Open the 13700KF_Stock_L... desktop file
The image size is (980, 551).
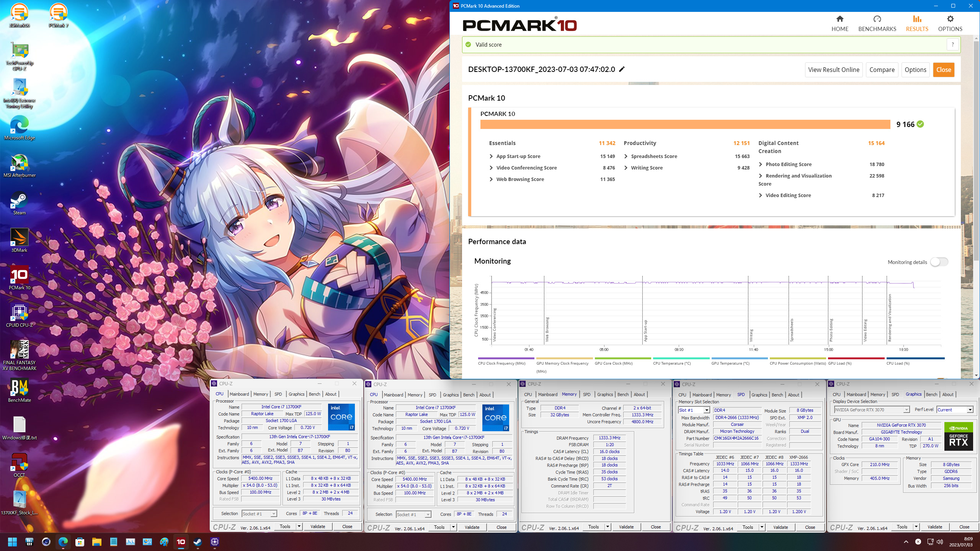(19, 503)
